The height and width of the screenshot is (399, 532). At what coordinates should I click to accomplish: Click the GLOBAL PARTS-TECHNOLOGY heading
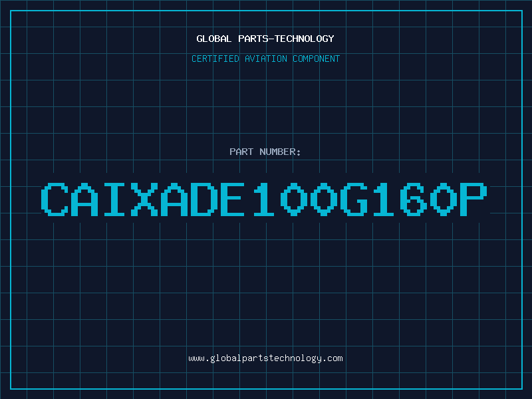[x=265, y=39]
